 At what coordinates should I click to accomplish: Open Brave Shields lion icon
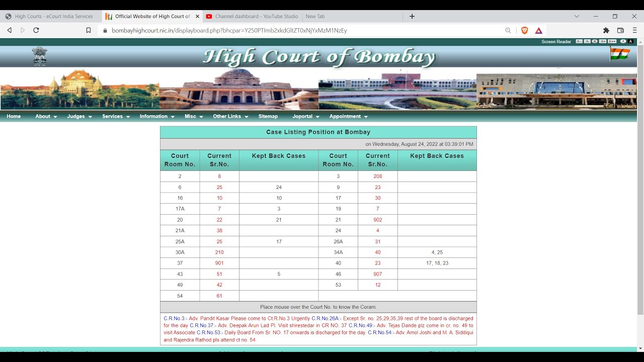pos(524,30)
